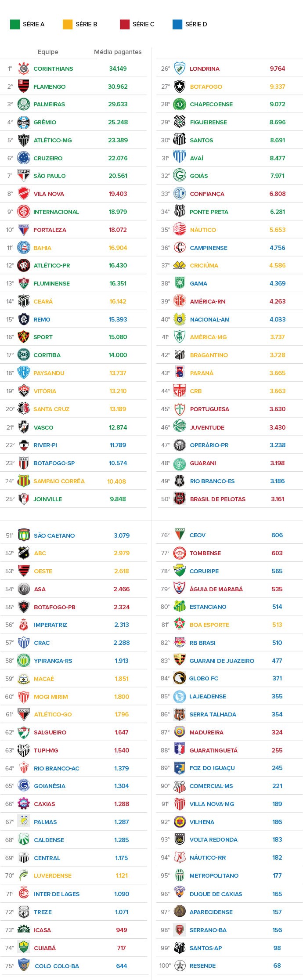Click the blue Série D swatch
Screen dimensions: 303x980
[177, 24]
